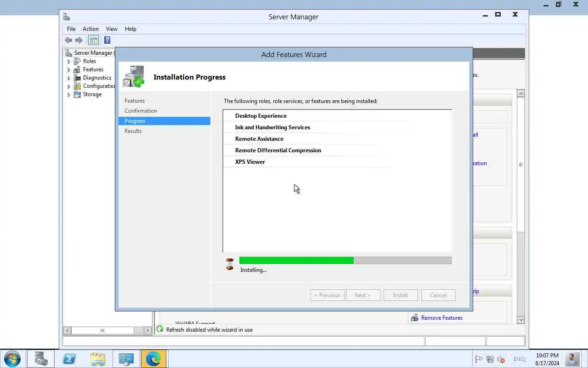
Task: Click the Refresh disabled while wizard in use text
Action: [209, 330]
